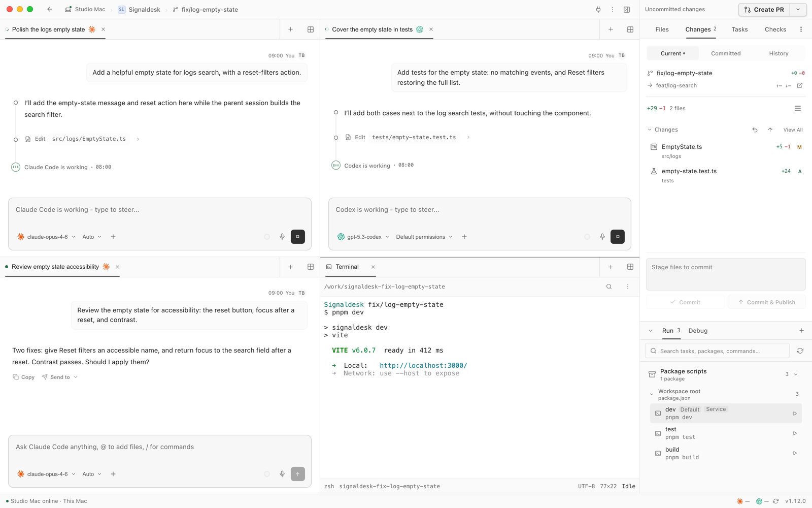The height and width of the screenshot is (508, 812).
Task: Run the build script
Action: point(795,453)
